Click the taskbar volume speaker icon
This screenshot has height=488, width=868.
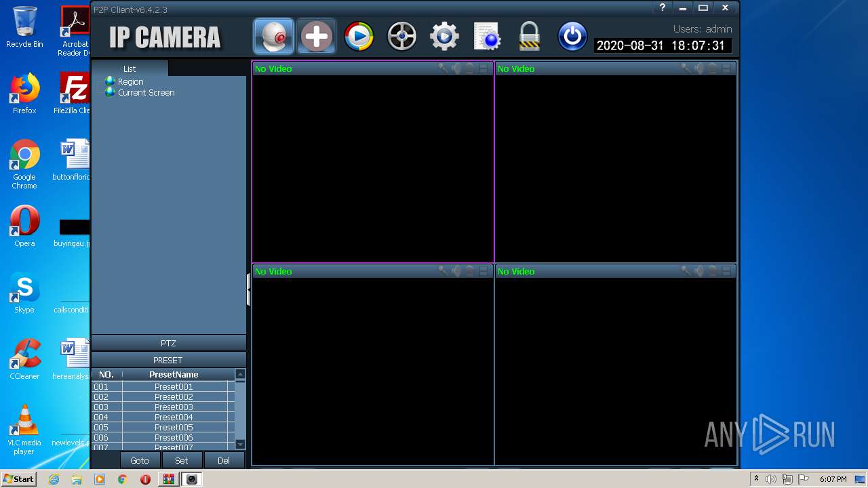(x=770, y=479)
